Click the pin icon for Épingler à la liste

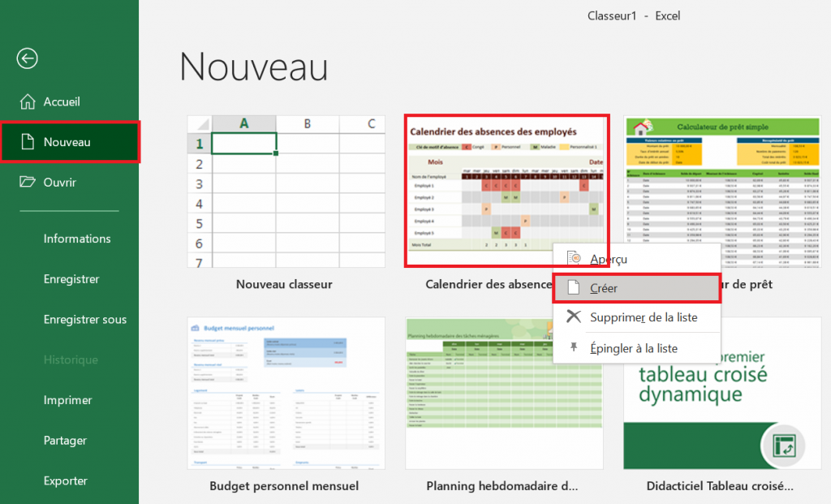tap(573, 347)
